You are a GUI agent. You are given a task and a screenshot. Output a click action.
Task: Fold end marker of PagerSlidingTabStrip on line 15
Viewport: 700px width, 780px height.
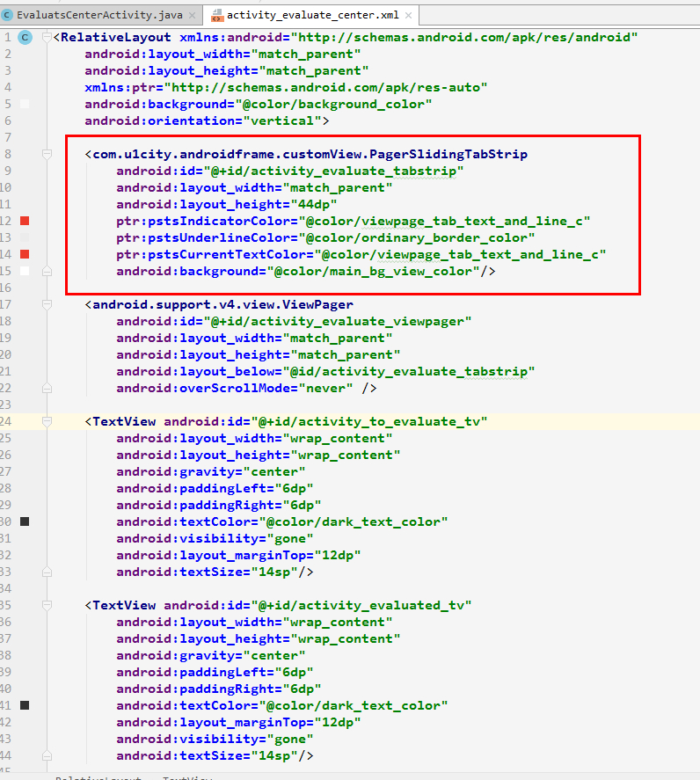pyautogui.click(x=47, y=271)
